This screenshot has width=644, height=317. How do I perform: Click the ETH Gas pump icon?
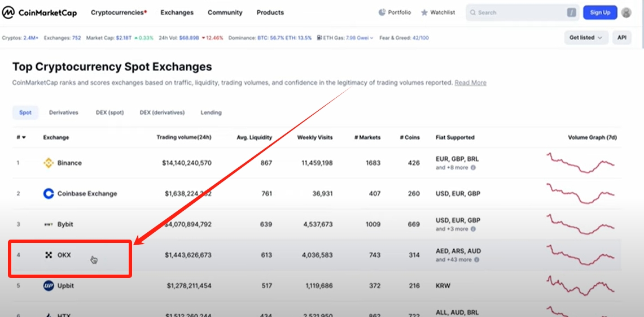point(319,38)
